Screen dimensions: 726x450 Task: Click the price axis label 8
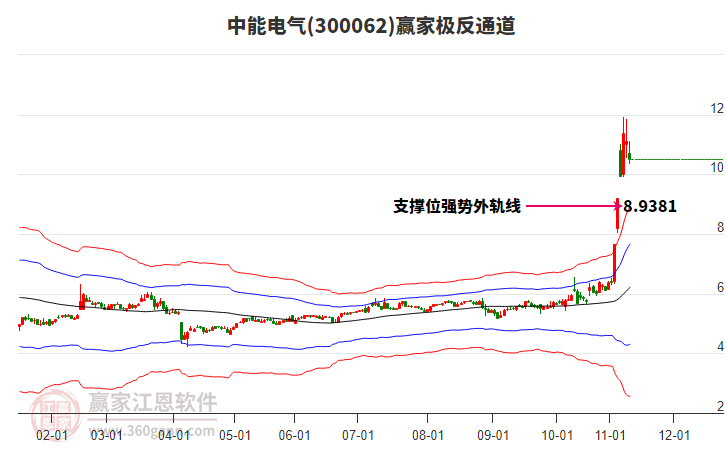[720, 227]
